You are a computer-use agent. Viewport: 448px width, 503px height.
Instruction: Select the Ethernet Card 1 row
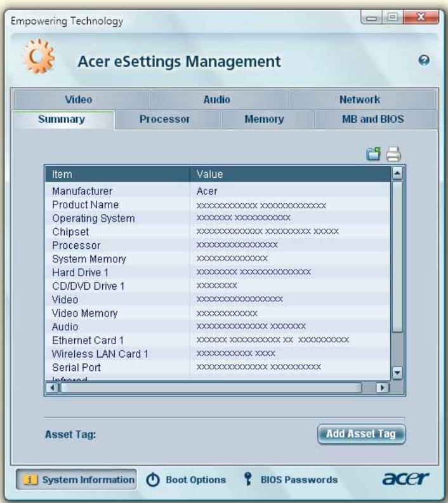(x=218, y=340)
